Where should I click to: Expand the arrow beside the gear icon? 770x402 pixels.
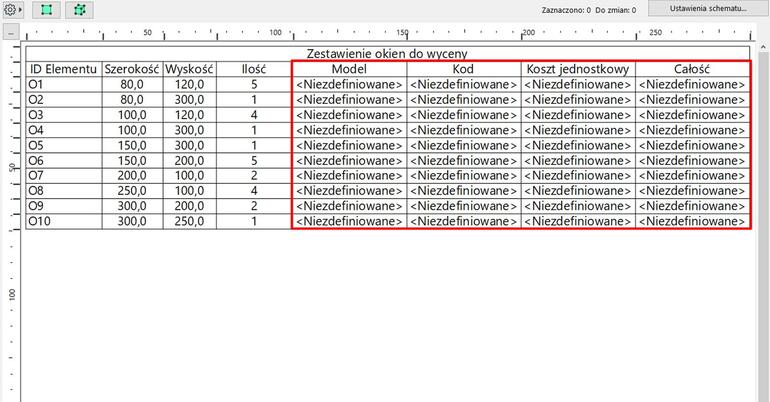coord(20,9)
